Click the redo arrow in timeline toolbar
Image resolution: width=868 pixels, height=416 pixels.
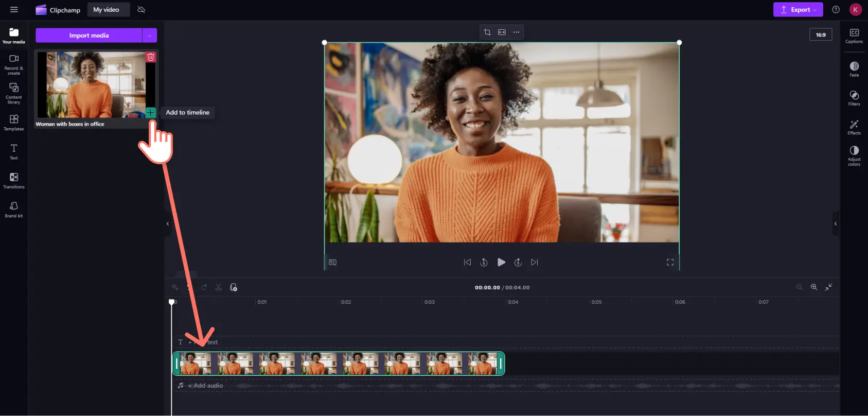click(204, 287)
